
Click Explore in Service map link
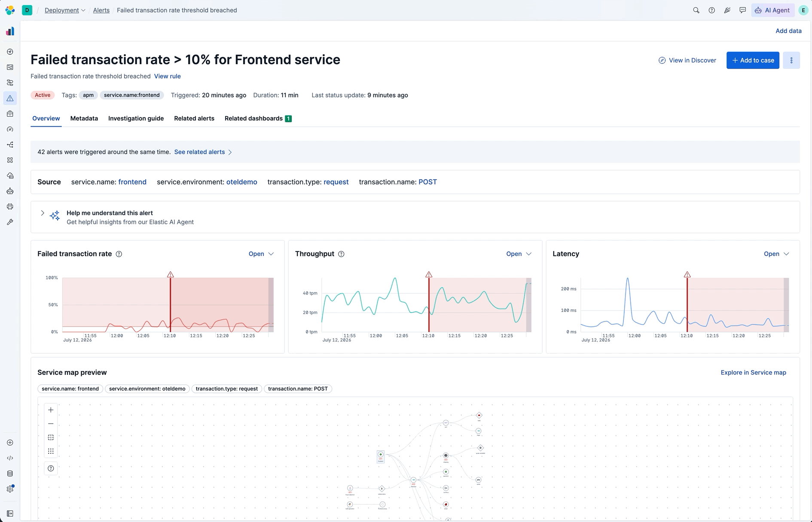coord(753,372)
